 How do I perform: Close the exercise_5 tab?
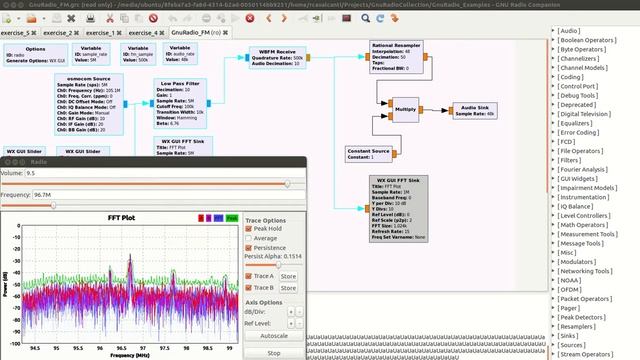[34, 33]
